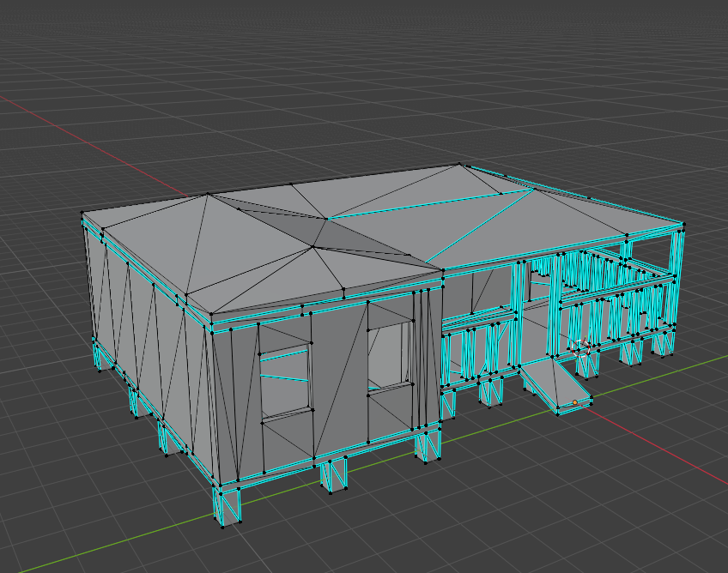Click the red-white 3D cursor near the porch

coord(581,347)
